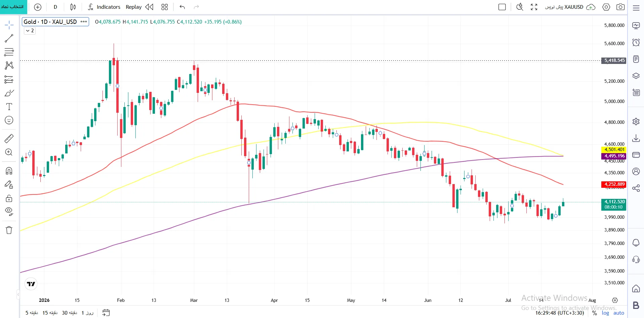Open the alerts clock icon

pos(636,42)
